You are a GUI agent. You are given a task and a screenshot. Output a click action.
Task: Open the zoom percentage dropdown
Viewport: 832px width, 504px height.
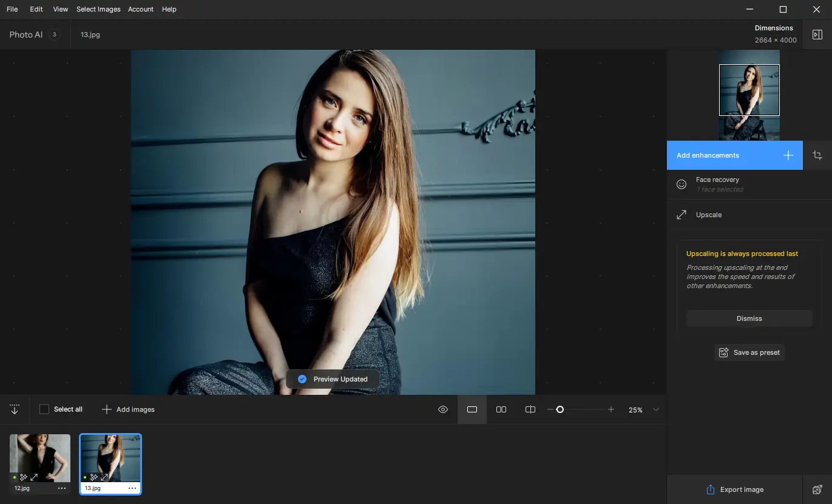[x=655, y=409]
